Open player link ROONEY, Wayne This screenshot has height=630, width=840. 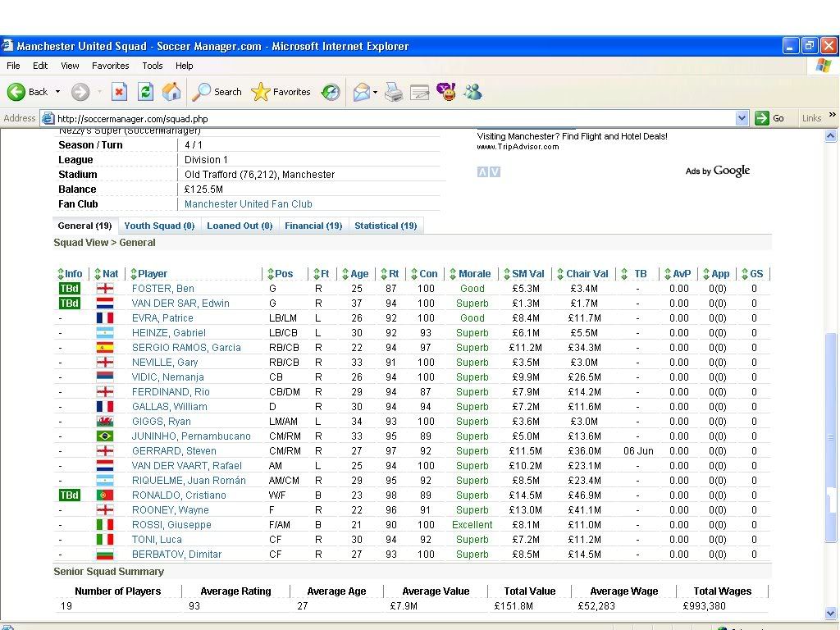(171, 510)
